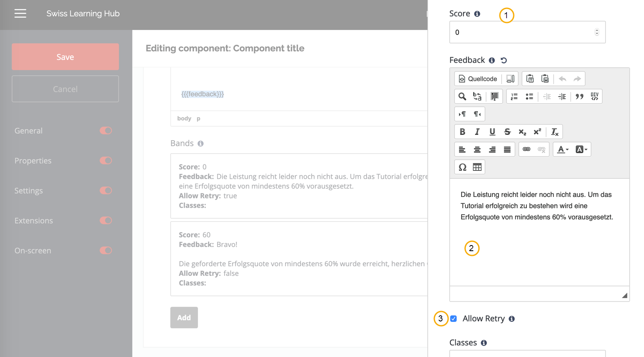Viewport: 644px width, 357px height.
Task: Click the undo arrow in editor toolbar
Action: pyautogui.click(x=562, y=79)
